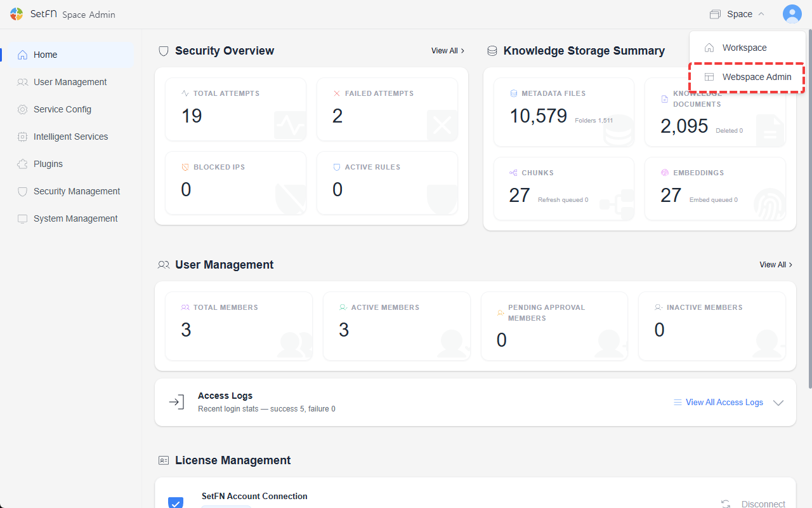Click the refresh icon next to Disconnect
The width and height of the screenshot is (812, 508).
point(726,504)
